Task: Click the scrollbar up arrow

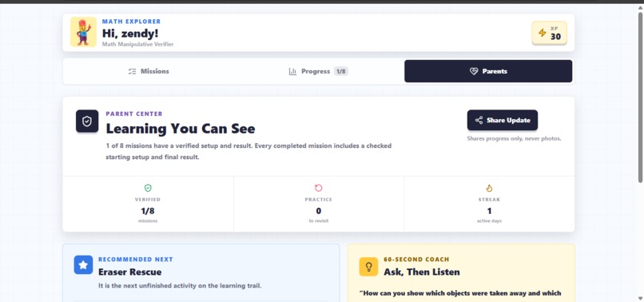Action: point(640,8)
